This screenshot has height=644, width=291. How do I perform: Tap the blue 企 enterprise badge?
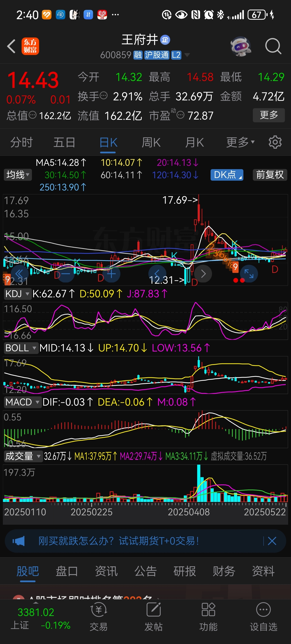[x=165, y=40]
